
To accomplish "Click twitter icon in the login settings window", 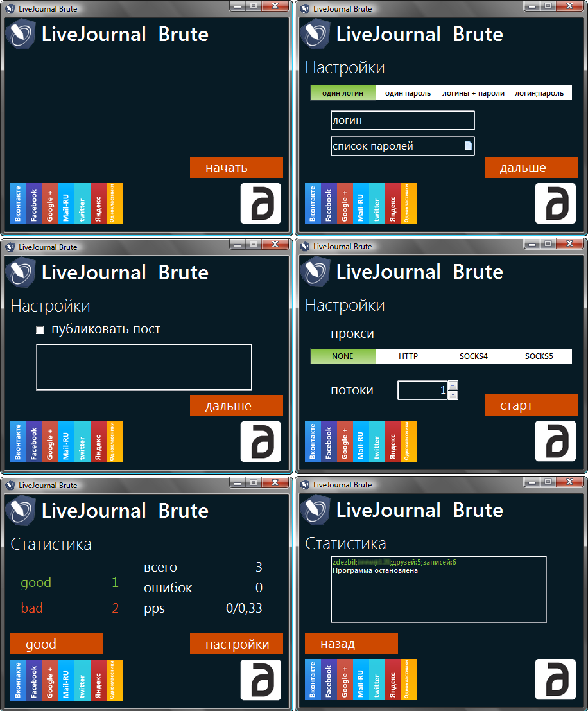I will click(377, 204).
